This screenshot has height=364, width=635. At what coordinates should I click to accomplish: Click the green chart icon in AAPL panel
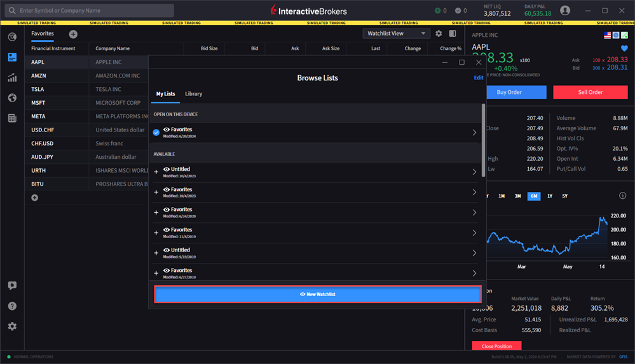pyautogui.click(x=624, y=35)
